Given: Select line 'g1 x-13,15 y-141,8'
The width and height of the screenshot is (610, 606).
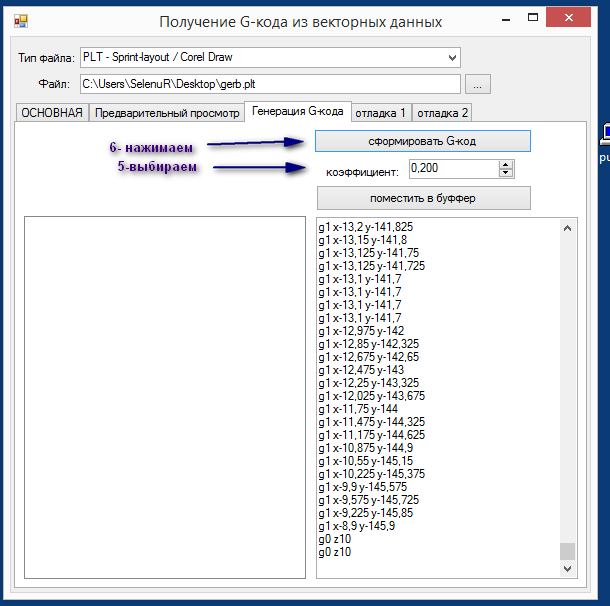Looking at the screenshot, I should tap(363, 240).
